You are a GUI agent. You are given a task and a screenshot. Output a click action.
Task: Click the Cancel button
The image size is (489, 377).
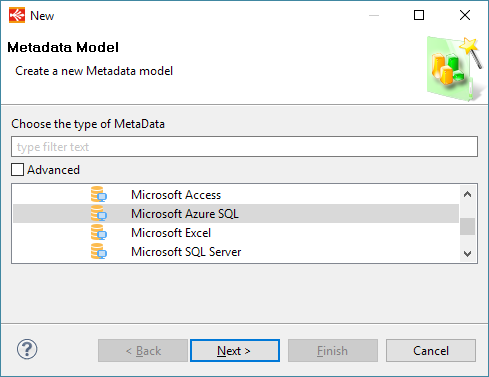(x=431, y=350)
